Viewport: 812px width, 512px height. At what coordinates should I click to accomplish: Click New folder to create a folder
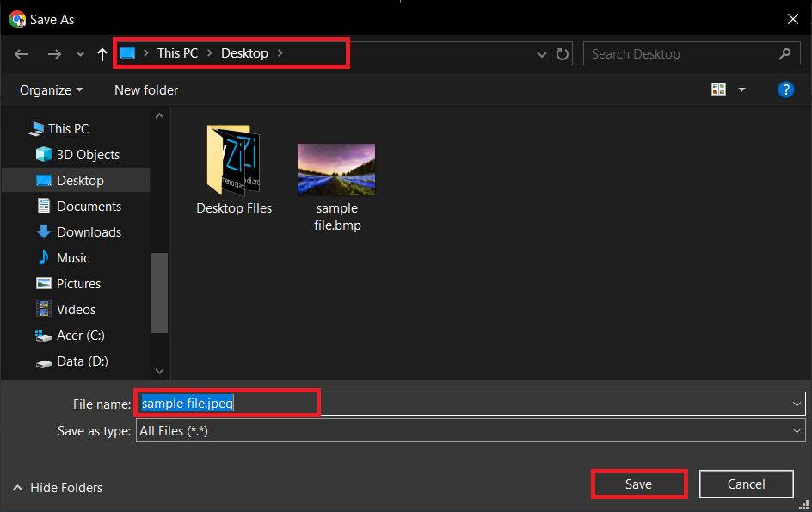[145, 89]
